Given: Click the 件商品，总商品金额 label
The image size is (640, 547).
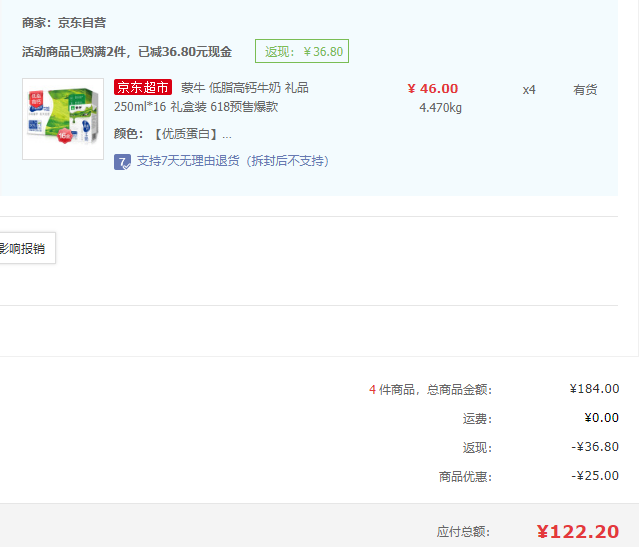Looking at the screenshot, I should [x=436, y=389].
